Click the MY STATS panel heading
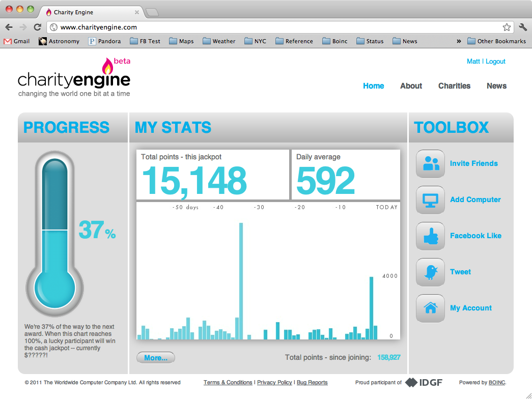 tap(173, 128)
